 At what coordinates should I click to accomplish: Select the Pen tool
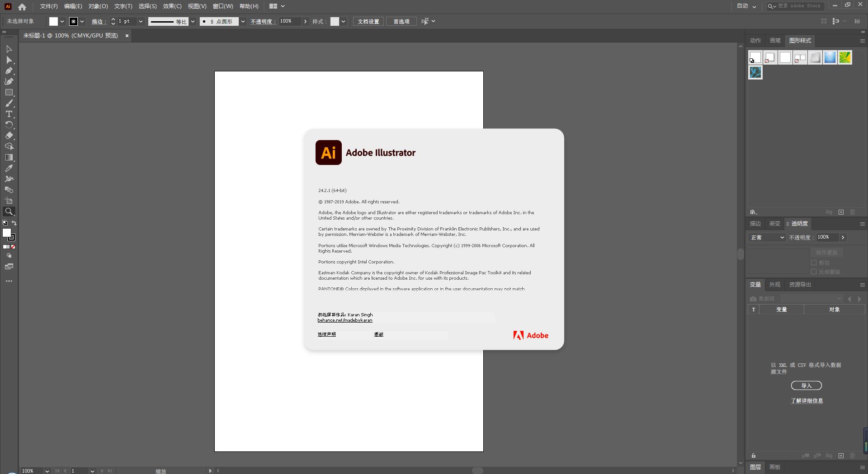9,70
